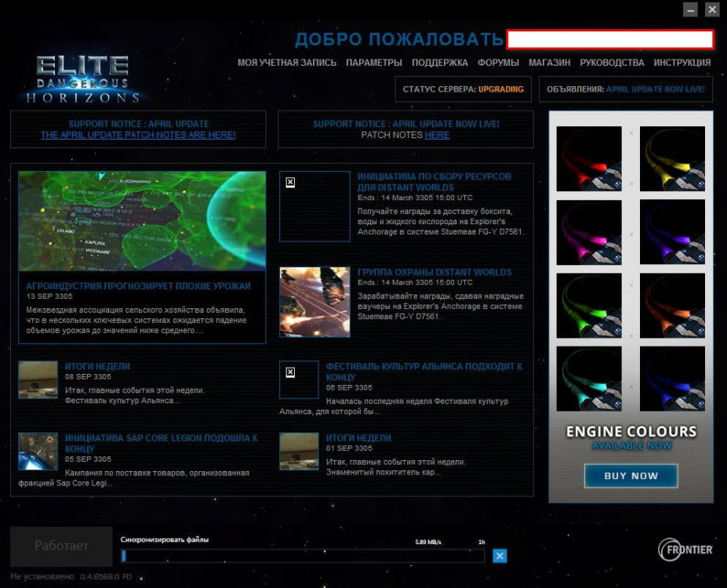The height and width of the screenshot is (588, 727).
Task: Open the APRIL UPDATE patch notes link
Action: (137, 135)
